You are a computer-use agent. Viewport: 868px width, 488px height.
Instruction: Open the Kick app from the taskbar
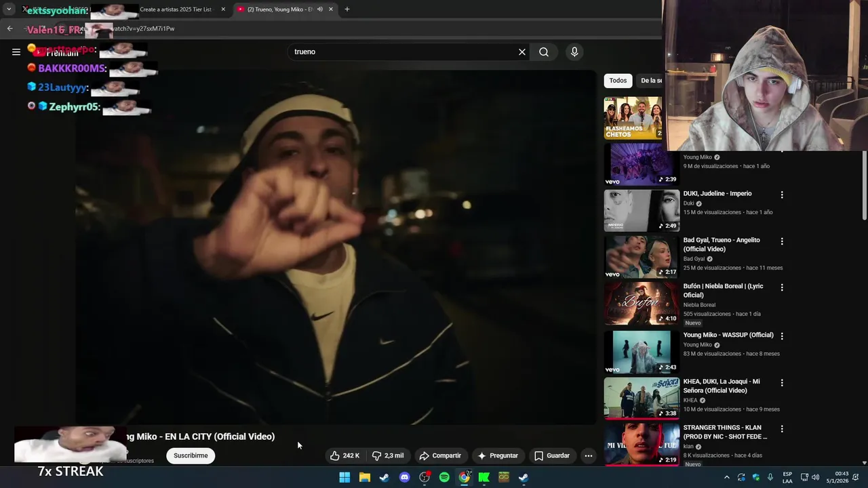click(x=484, y=477)
